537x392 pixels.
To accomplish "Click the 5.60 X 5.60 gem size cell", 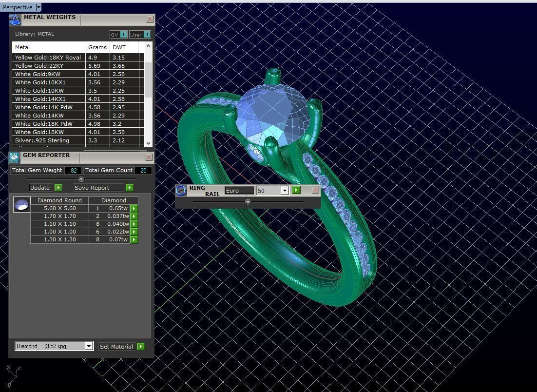I will (x=59, y=208).
